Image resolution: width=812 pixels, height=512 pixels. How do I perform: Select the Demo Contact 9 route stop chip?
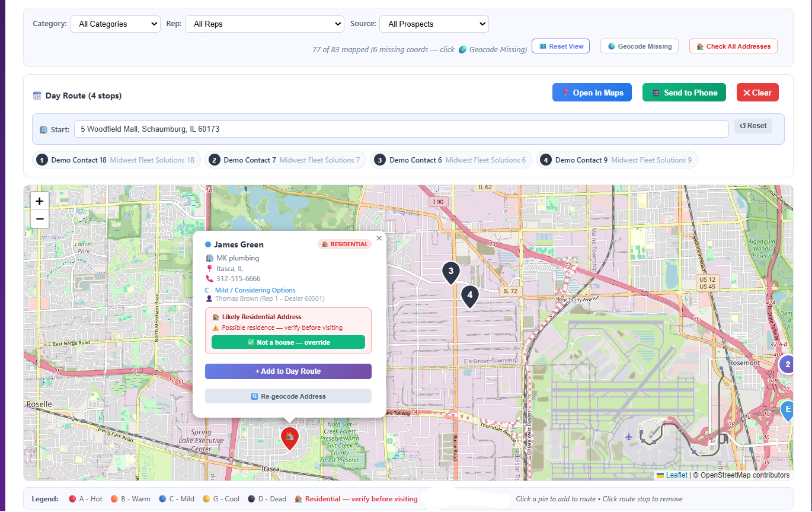(x=616, y=159)
